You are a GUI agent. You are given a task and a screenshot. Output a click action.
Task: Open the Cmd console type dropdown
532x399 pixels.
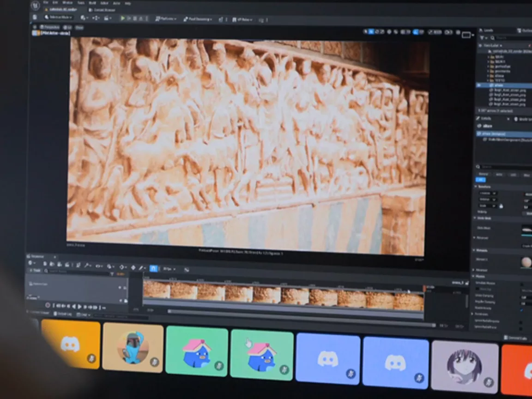(x=83, y=315)
